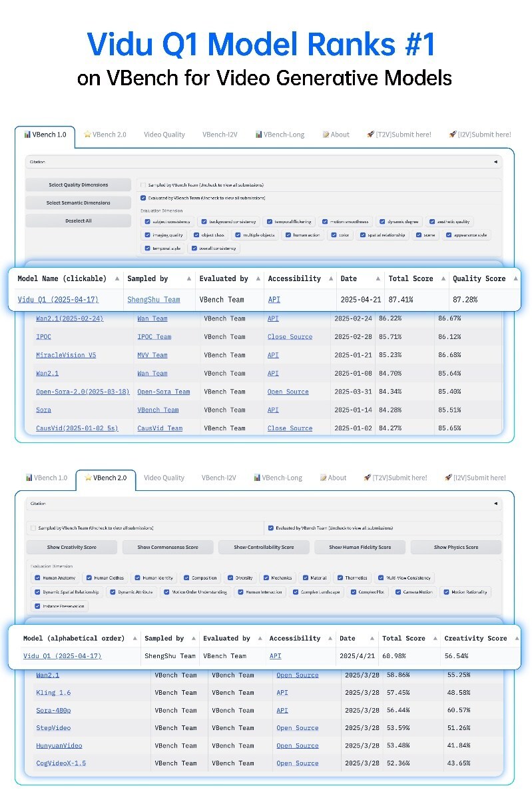The width and height of the screenshot is (532, 810).
Task: Click the ShengShu Team link
Action: click(x=153, y=300)
